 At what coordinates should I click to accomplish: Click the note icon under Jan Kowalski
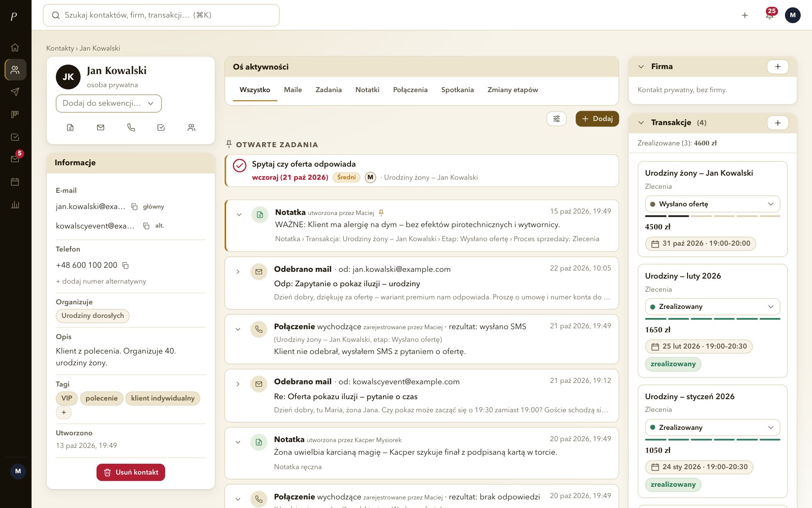pos(70,128)
